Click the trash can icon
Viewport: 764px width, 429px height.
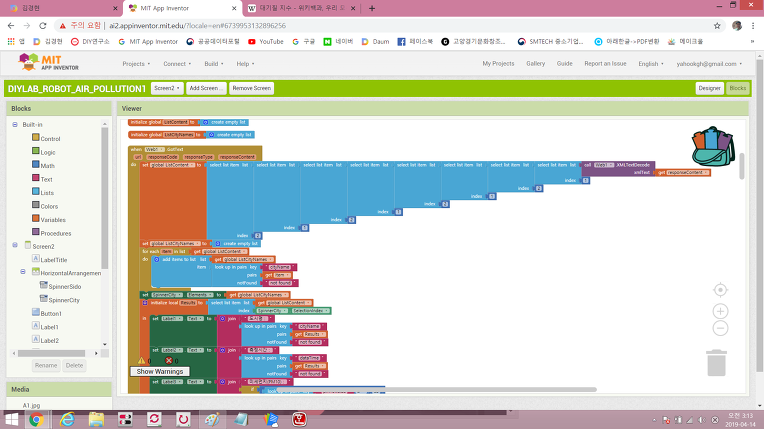716,363
